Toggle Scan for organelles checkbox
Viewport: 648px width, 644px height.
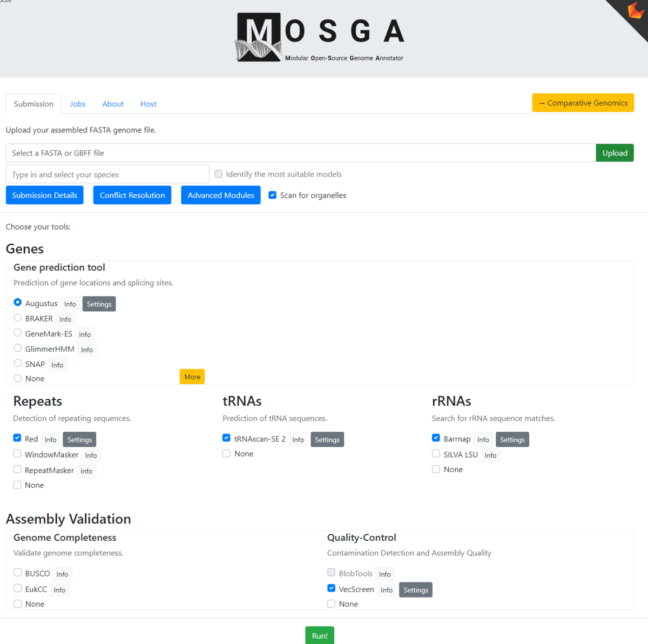pos(273,195)
